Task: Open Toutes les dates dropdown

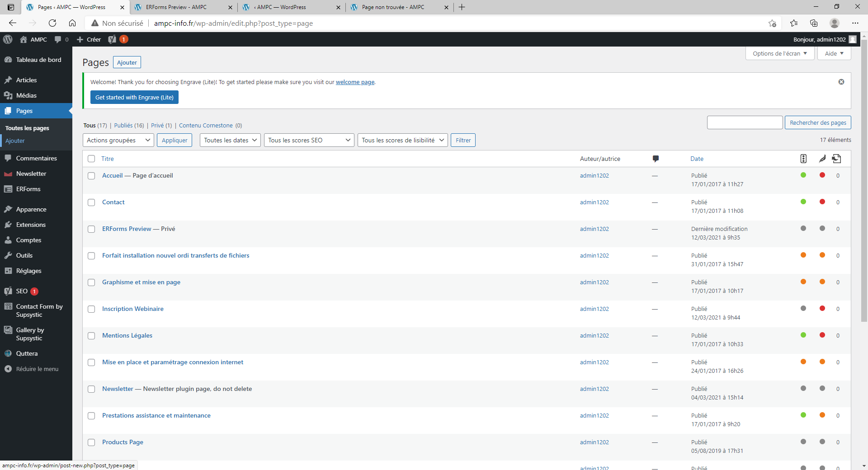Action: click(230, 140)
